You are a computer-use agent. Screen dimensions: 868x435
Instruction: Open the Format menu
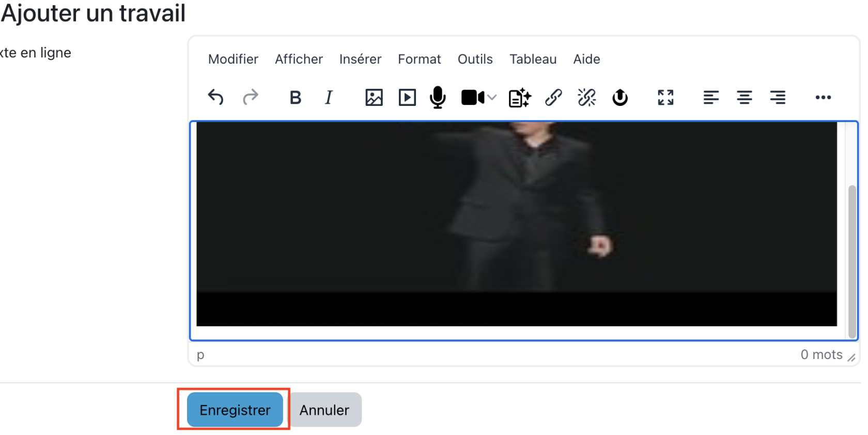419,59
